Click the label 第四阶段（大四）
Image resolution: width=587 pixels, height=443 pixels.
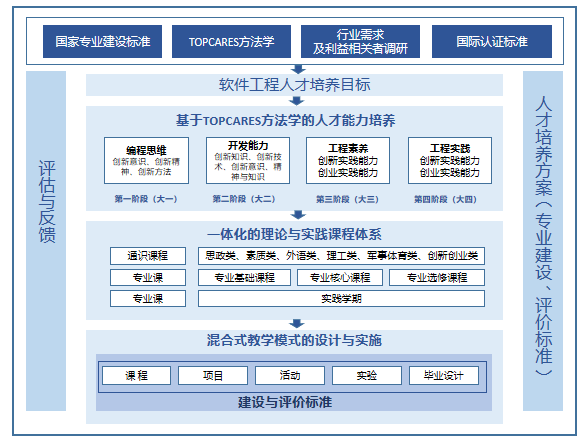point(445,199)
